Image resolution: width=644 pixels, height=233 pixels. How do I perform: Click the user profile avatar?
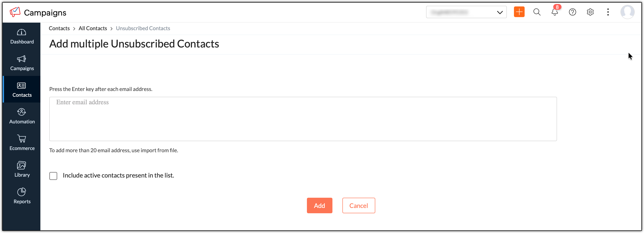(x=627, y=12)
